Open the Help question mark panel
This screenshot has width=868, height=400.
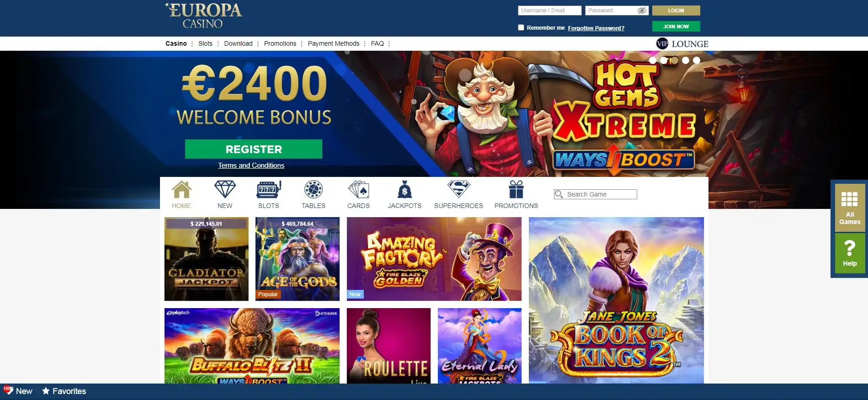pyautogui.click(x=850, y=253)
